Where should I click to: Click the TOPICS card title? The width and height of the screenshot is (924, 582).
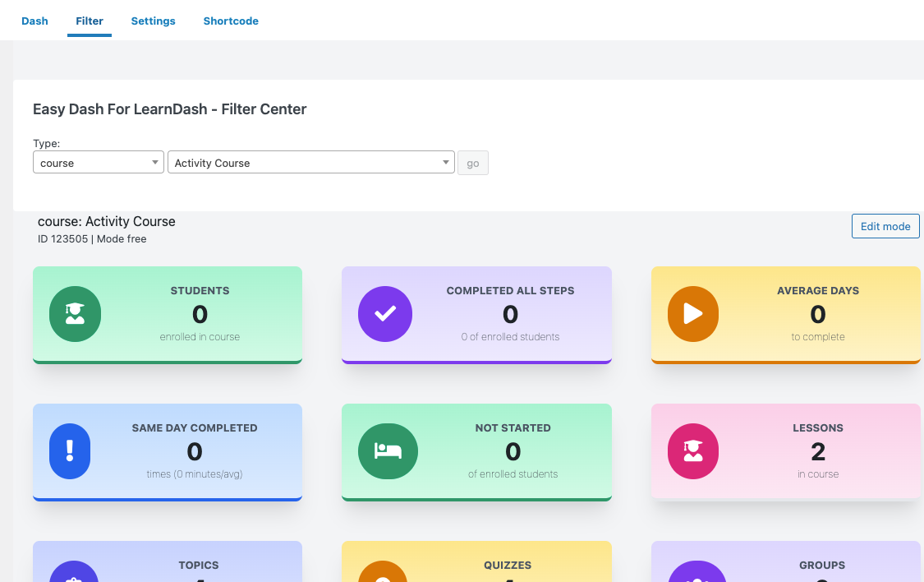(199, 566)
